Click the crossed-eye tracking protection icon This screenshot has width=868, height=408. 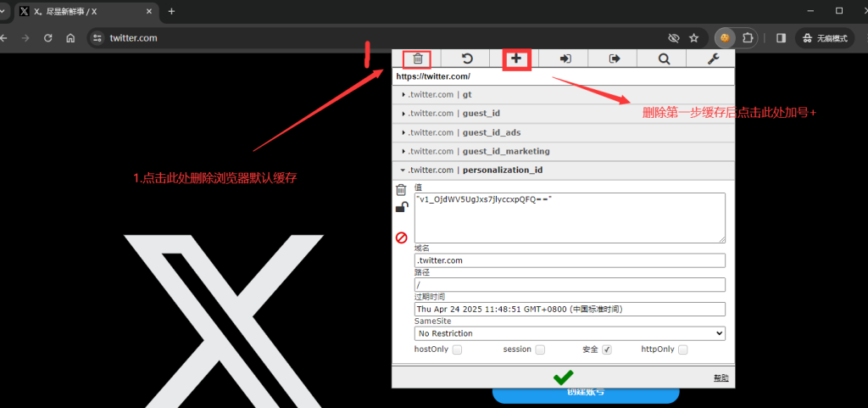point(674,38)
